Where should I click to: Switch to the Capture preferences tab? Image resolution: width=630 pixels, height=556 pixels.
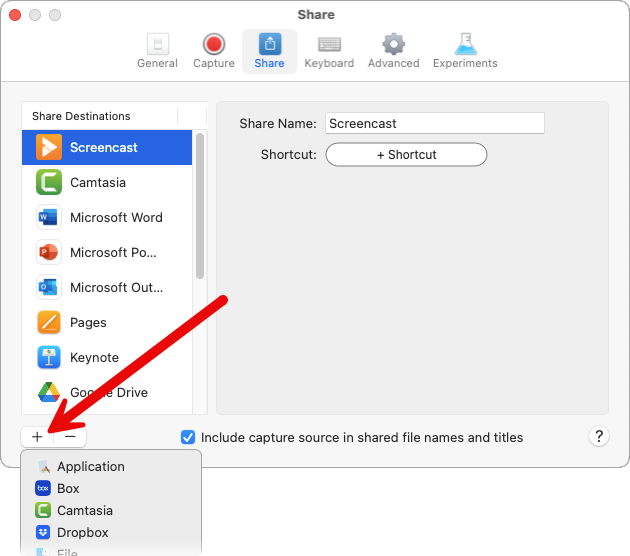(x=213, y=51)
